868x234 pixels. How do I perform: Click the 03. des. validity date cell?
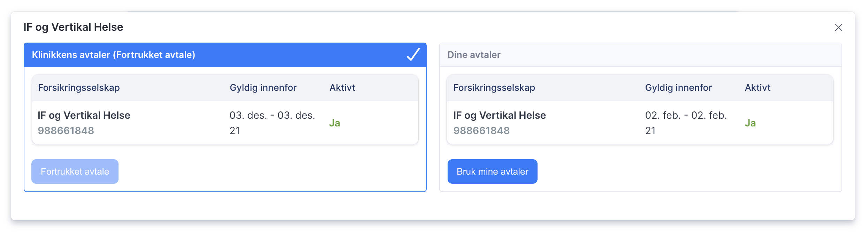(272, 123)
